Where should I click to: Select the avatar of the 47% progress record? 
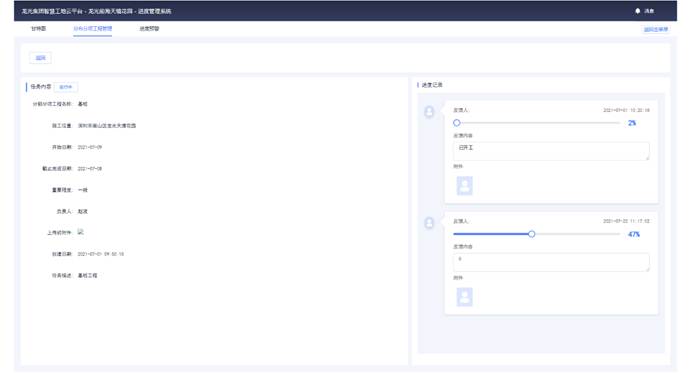[x=429, y=223]
